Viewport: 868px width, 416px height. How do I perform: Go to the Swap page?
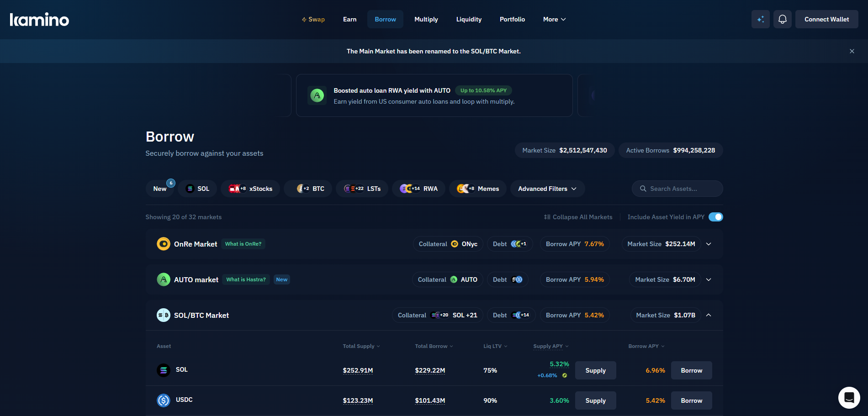[313, 19]
